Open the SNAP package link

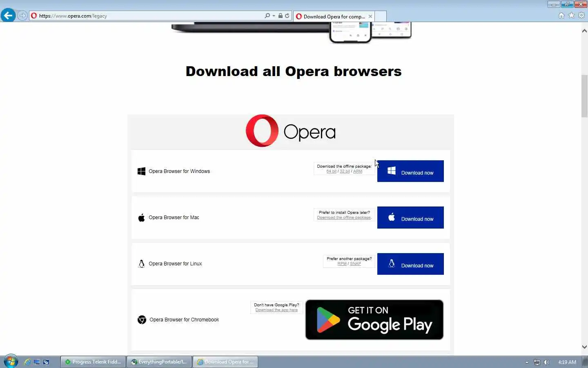click(355, 264)
